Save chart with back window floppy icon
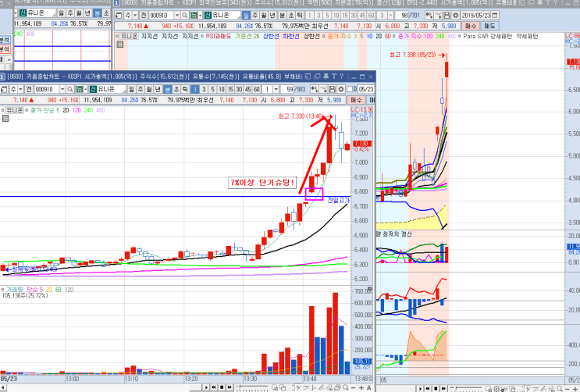The image size is (580, 392). pyautogui.click(x=447, y=16)
